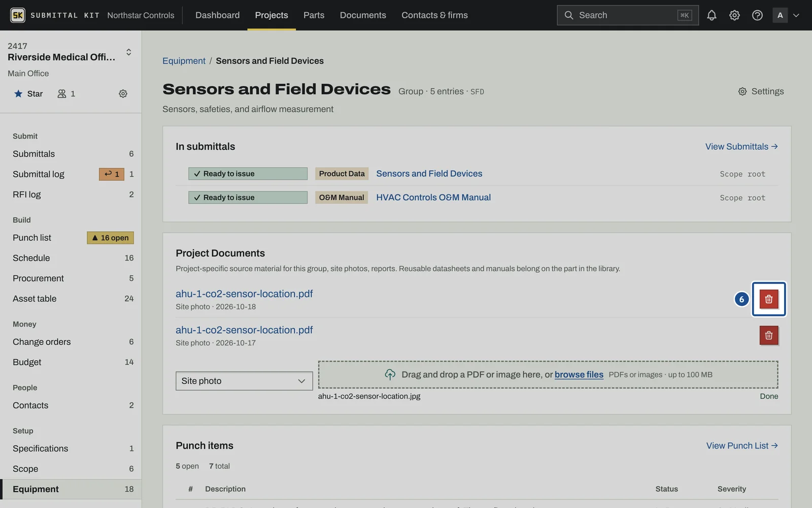Click the upload cloud icon
The height and width of the screenshot is (508, 812).
tap(390, 374)
